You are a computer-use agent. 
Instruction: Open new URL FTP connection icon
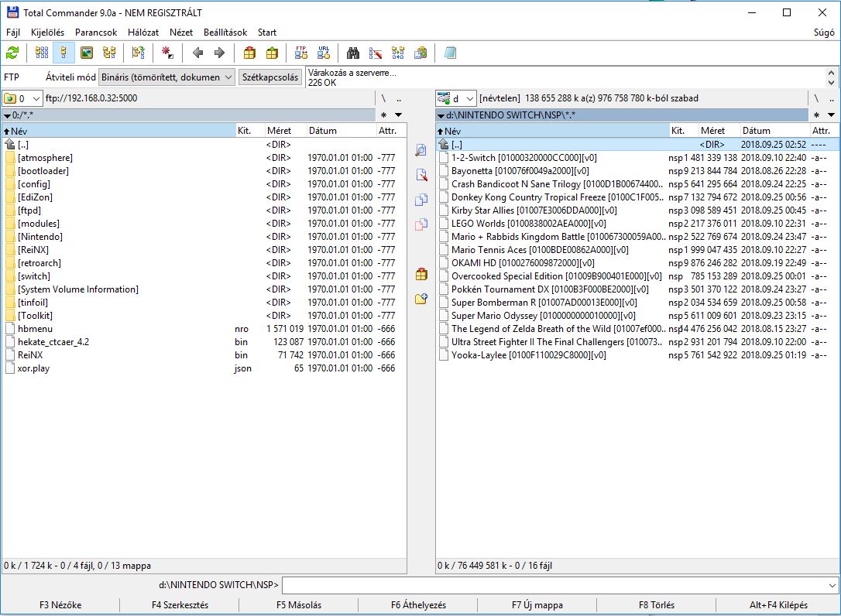324,53
